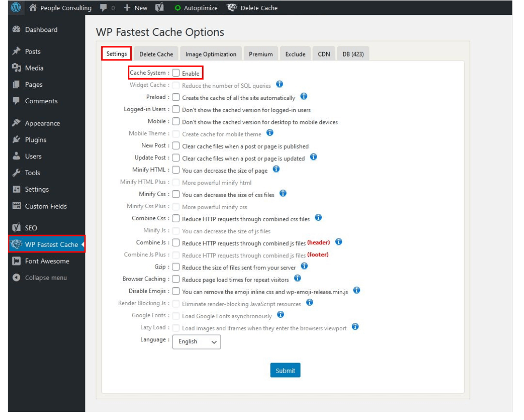Show info icon for Gzip option

304,266
